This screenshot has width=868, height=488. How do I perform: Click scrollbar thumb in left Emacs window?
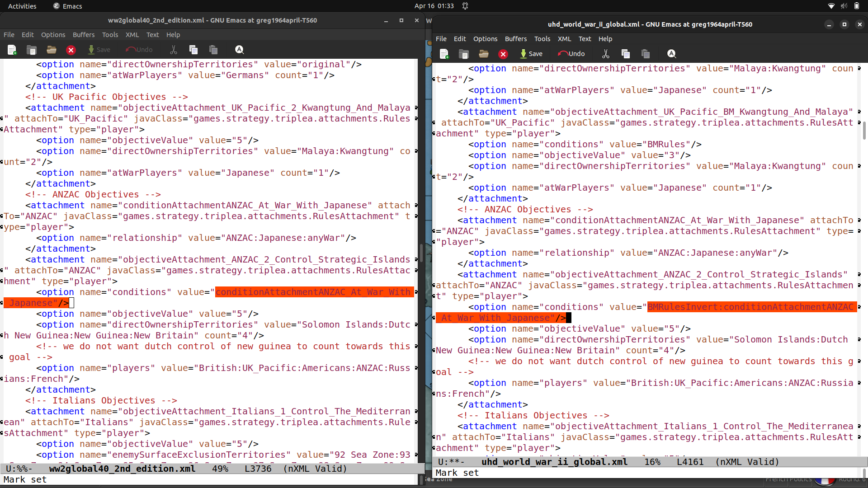coord(421,253)
